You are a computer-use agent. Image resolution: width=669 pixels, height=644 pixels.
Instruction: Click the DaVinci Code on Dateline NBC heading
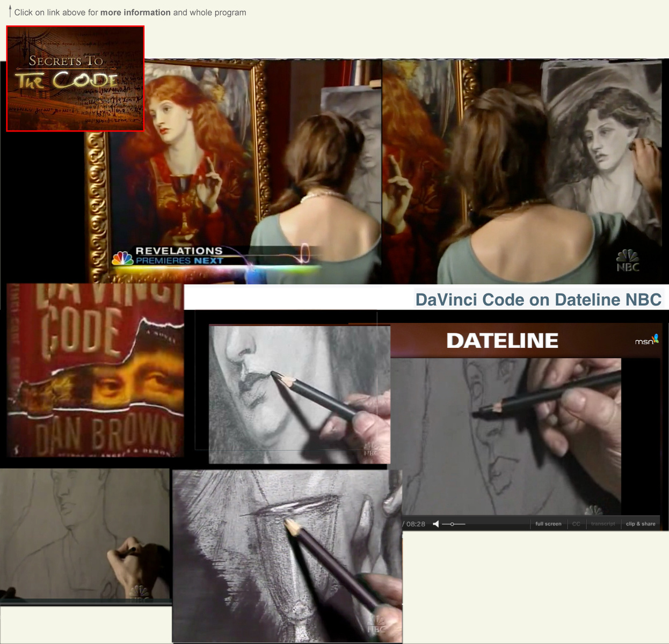[x=539, y=299]
